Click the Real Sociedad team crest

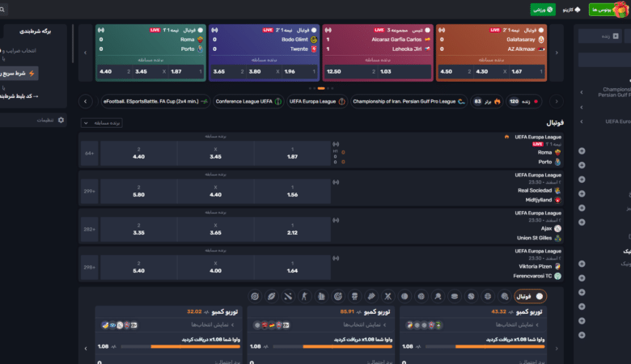point(557,190)
